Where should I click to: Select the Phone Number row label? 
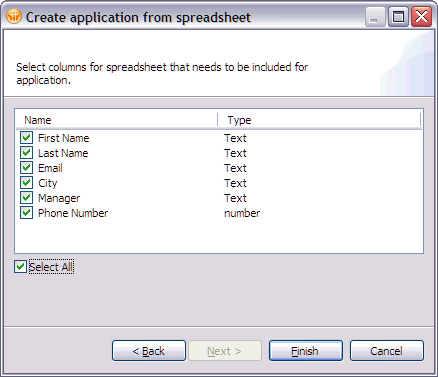pos(73,213)
